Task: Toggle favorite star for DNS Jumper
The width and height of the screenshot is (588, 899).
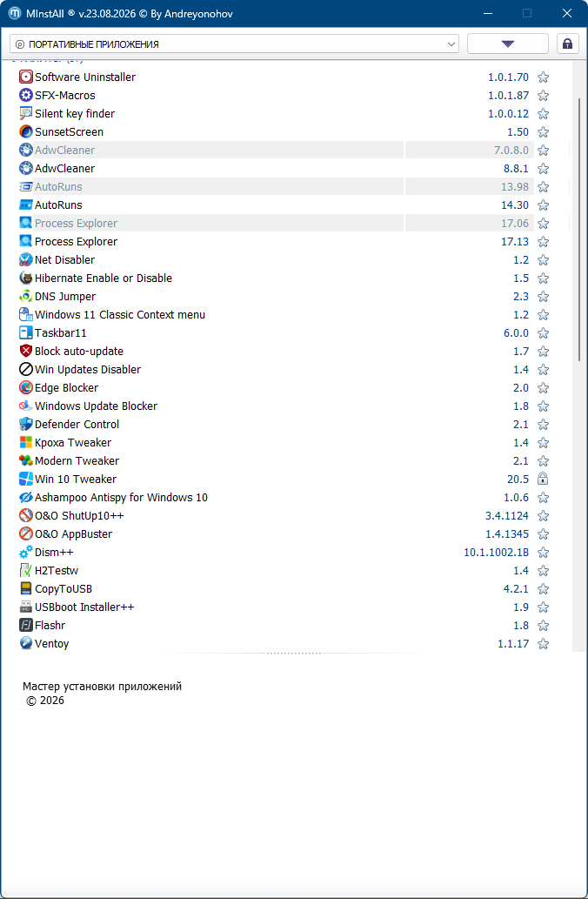Action: click(x=544, y=297)
